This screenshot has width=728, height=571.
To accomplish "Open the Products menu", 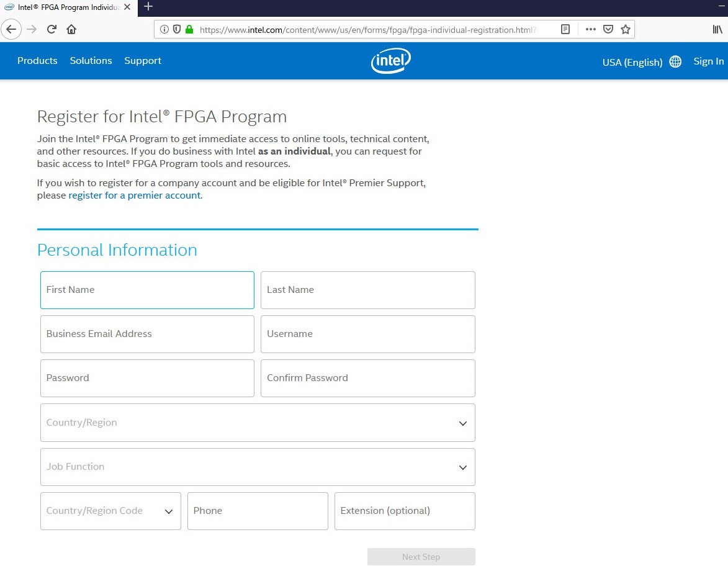I will pos(37,61).
